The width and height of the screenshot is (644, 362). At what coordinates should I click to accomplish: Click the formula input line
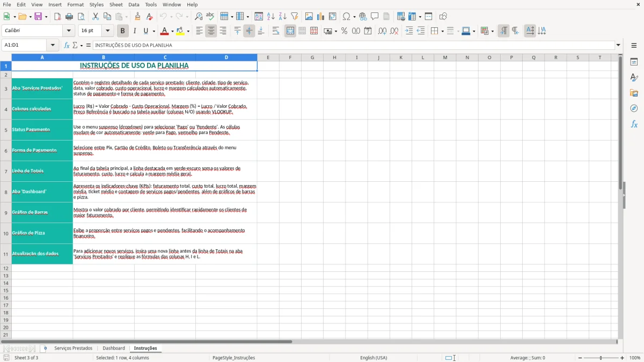click(354, 45)
